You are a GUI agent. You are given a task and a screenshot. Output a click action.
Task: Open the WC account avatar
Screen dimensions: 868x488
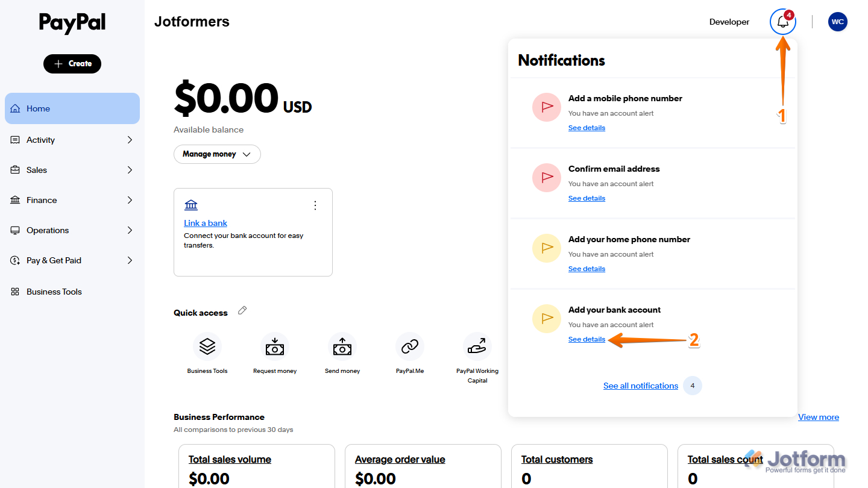pyautogui.click(x=838, y=22)
